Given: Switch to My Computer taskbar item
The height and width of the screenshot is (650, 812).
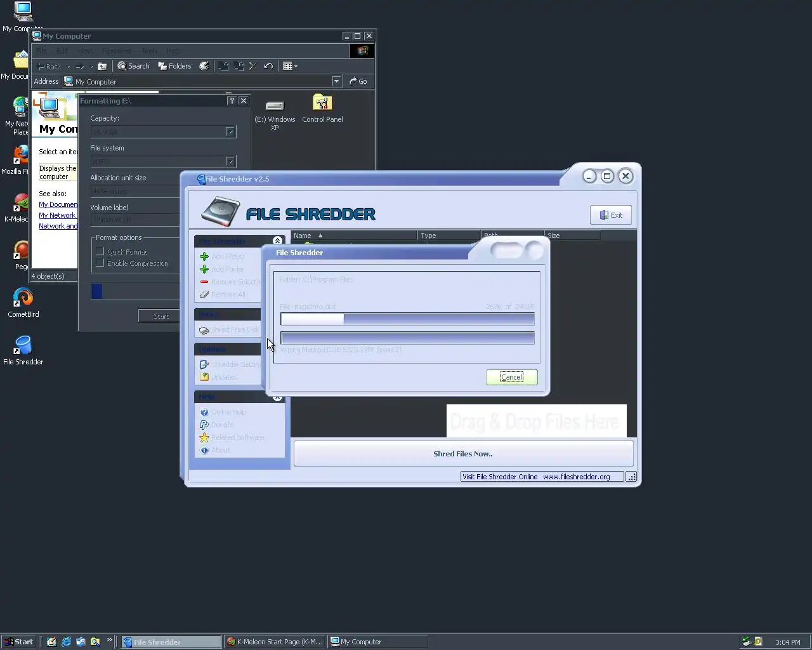Looking at the screenshot, I should tap(378, 642).
